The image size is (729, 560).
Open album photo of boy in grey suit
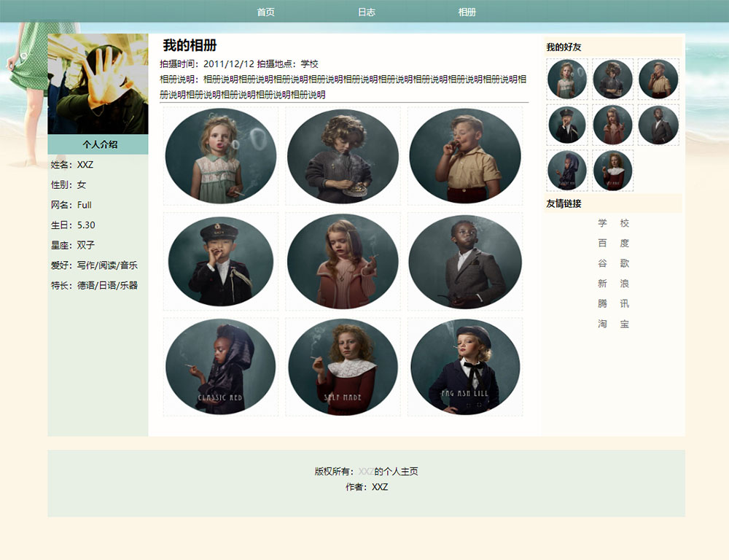pos(465,261)
